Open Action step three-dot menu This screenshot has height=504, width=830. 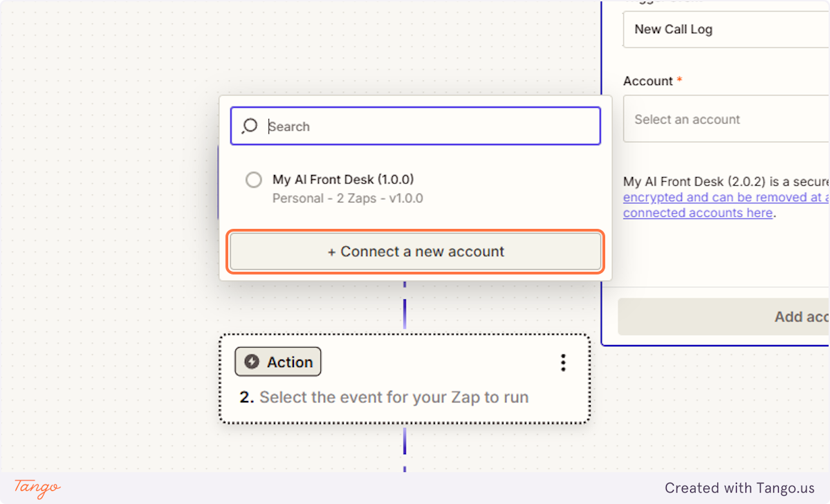[x=563, y=363]
